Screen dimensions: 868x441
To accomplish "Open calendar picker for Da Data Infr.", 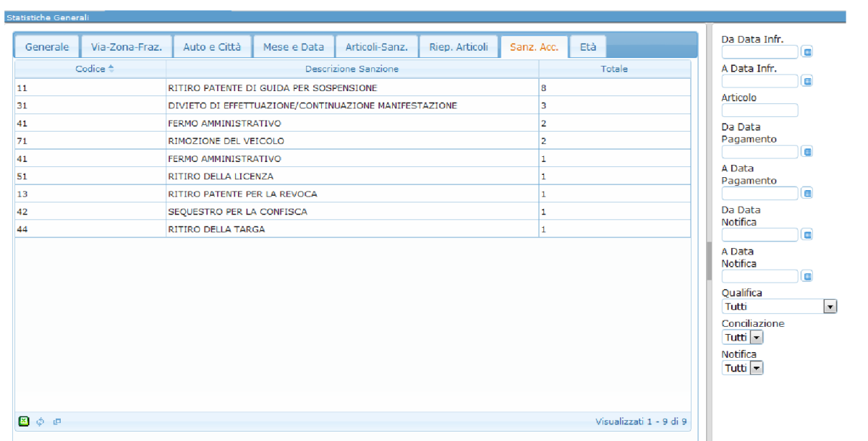I will pos(807,51).
